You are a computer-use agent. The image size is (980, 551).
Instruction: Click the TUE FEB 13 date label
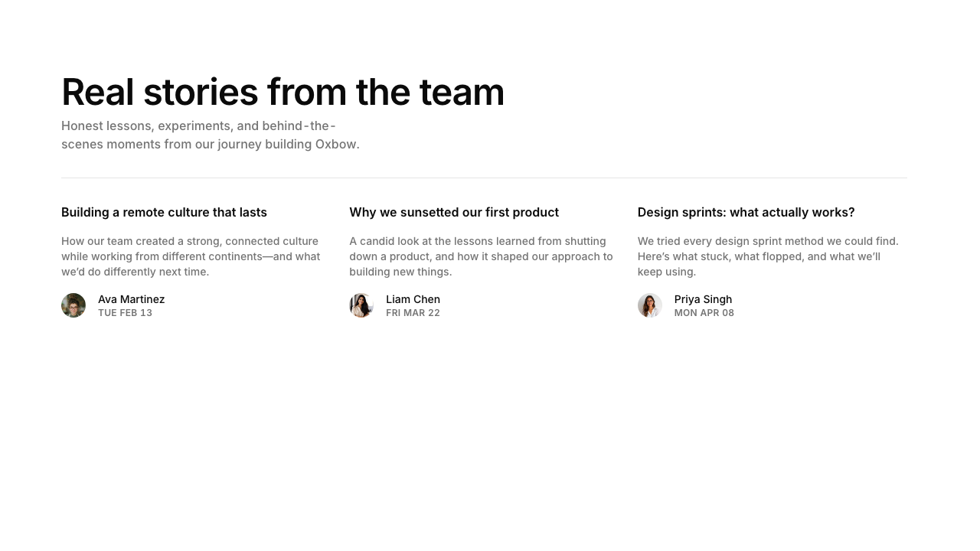click(125, 313)
